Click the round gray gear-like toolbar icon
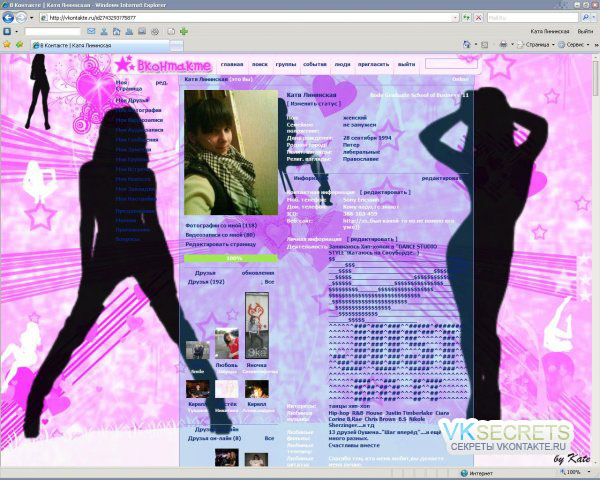This screenshot has height=480, width=600. coord(155,32)
